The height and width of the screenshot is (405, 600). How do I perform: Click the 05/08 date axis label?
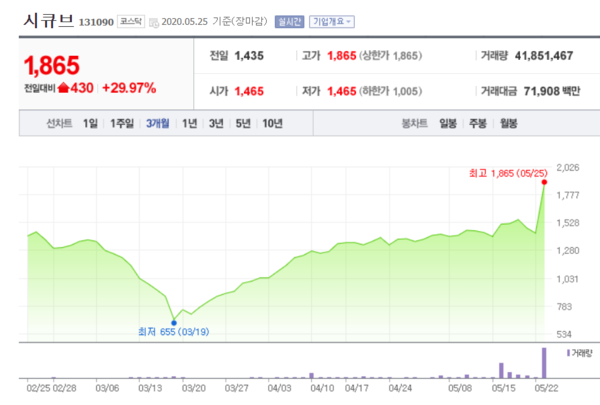click(x=460, y=388)
